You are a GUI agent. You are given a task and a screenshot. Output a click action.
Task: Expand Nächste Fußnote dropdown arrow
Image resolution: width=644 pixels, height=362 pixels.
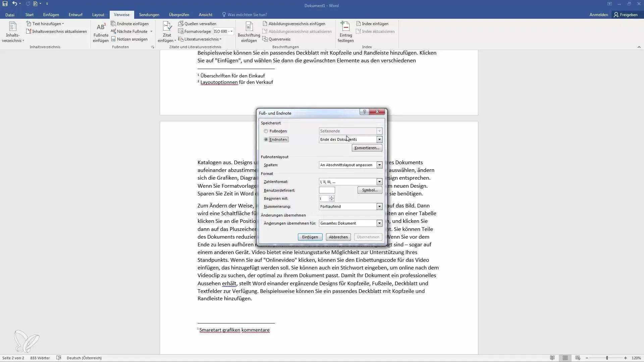click(151, 32)
